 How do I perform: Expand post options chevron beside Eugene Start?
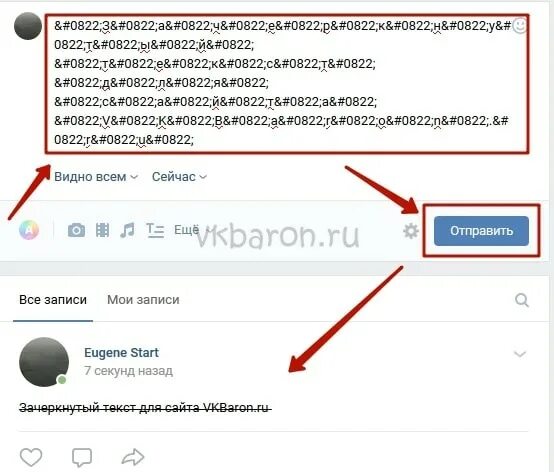[520, 354]
